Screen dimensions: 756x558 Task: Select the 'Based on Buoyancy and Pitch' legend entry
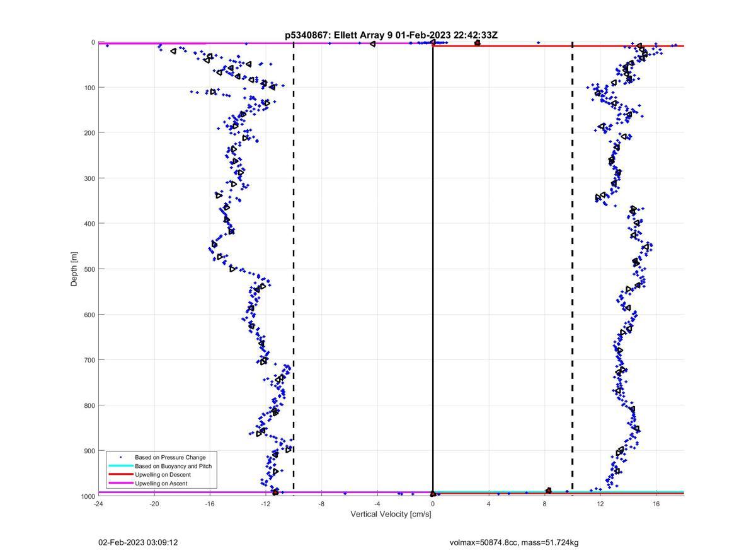pyautogui.click(x=173, y=466)
